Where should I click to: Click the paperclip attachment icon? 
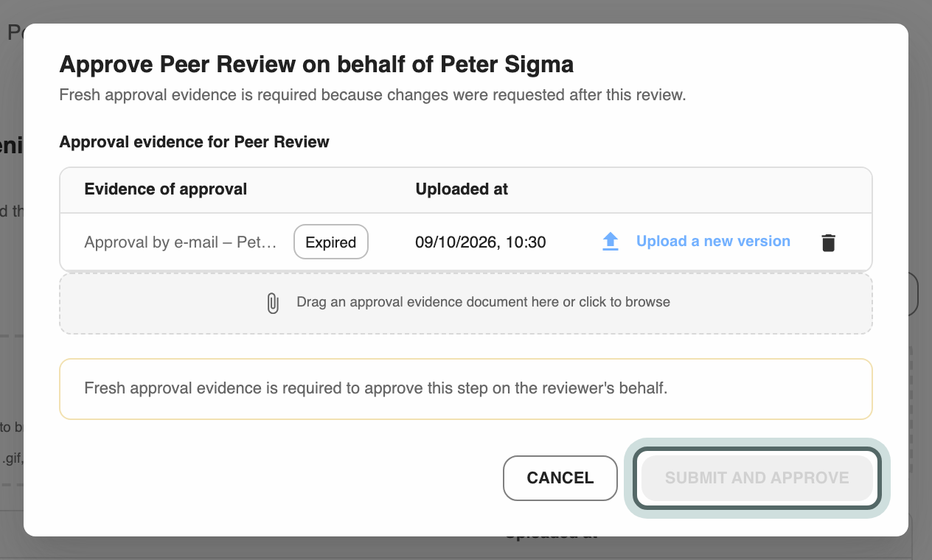click(x=273, y=303)
